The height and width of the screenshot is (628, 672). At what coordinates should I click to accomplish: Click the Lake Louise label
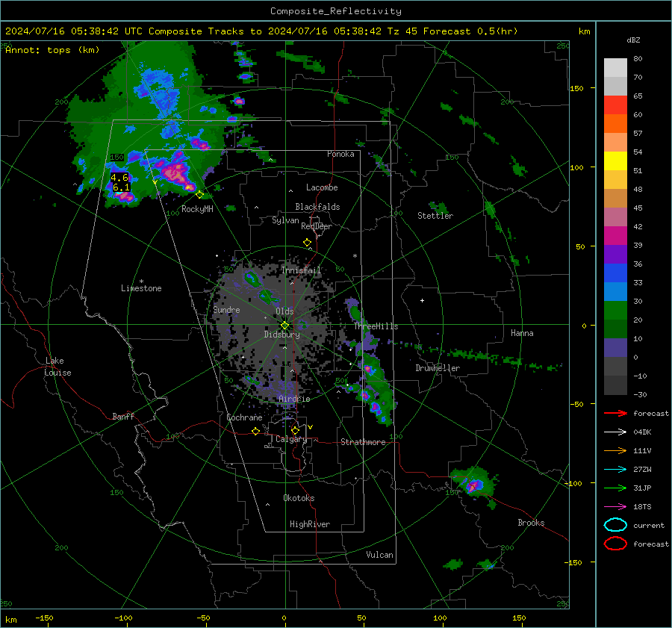pyautogui.click(x=58, y=367)
